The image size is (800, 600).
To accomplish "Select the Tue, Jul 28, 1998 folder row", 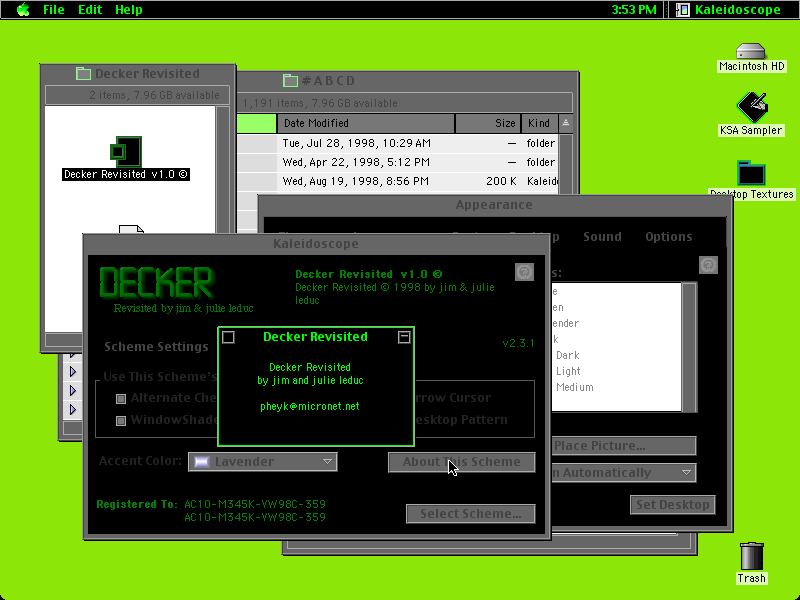I will (x=398, y=143).
